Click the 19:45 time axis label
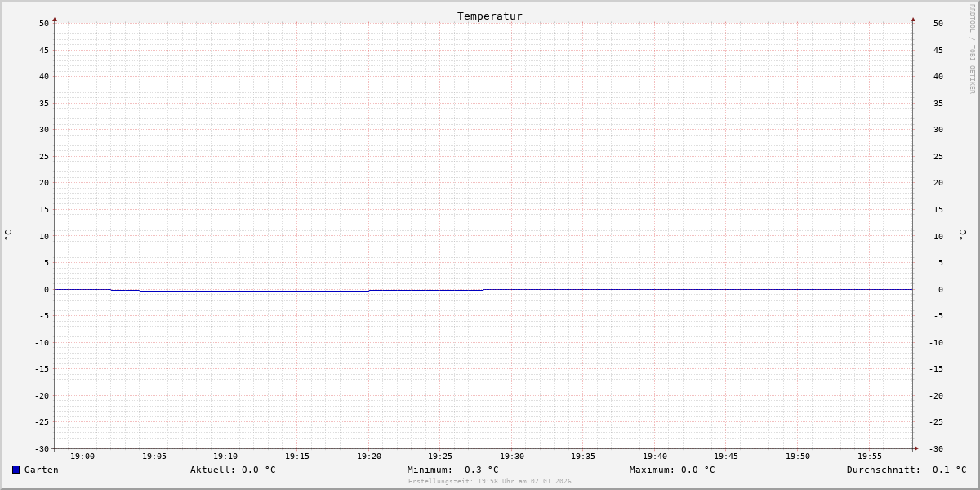Image resolution: width=980 pixels, height=490 pixels. (726, 456)
